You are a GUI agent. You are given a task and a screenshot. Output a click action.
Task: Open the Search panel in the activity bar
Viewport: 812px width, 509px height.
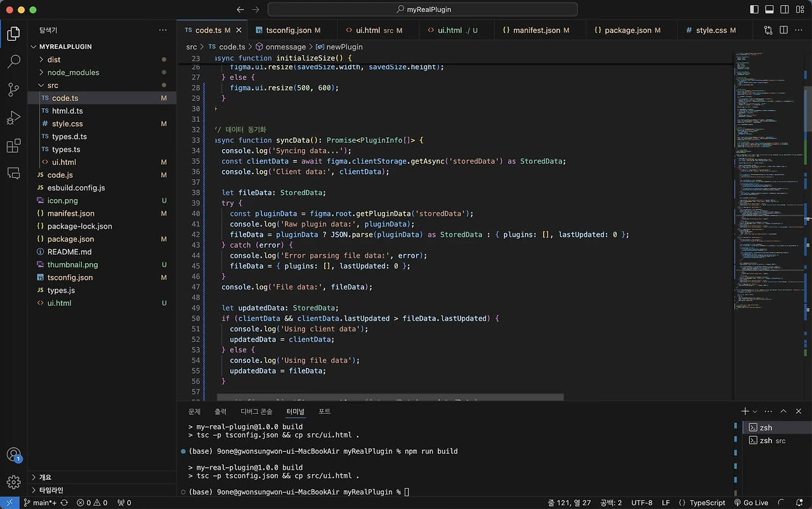13,62
